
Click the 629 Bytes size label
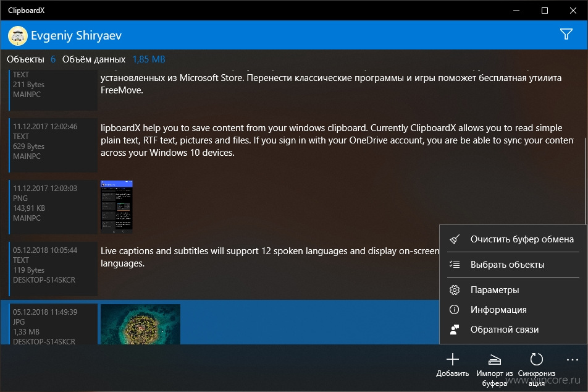28,147
